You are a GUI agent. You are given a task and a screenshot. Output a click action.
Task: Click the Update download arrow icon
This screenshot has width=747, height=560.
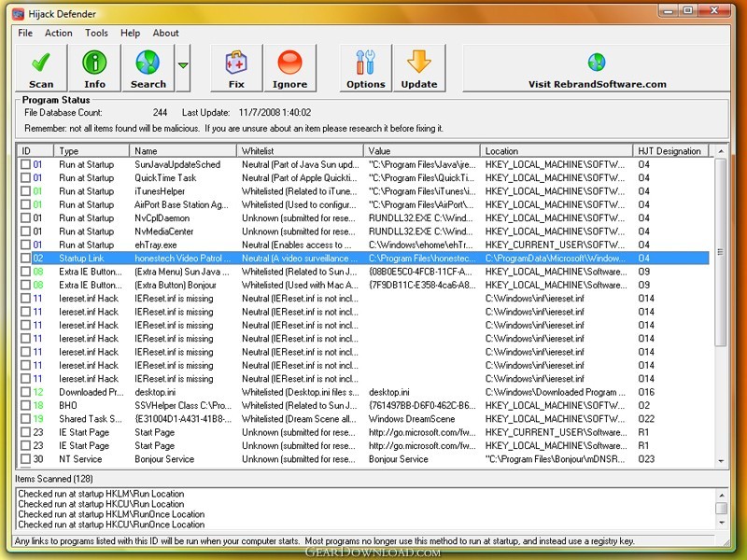pos(419,68)
